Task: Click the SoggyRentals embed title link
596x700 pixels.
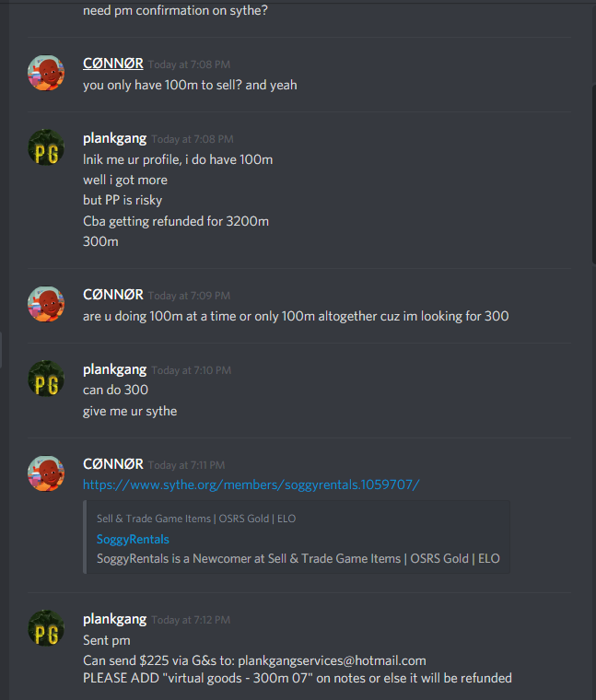Action: [x=133, y=540]
